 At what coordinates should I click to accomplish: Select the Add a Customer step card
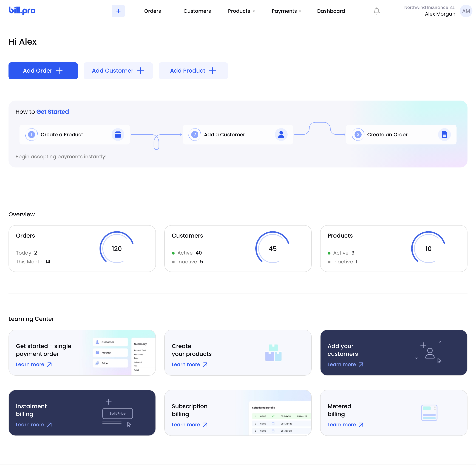pos(238,134)
